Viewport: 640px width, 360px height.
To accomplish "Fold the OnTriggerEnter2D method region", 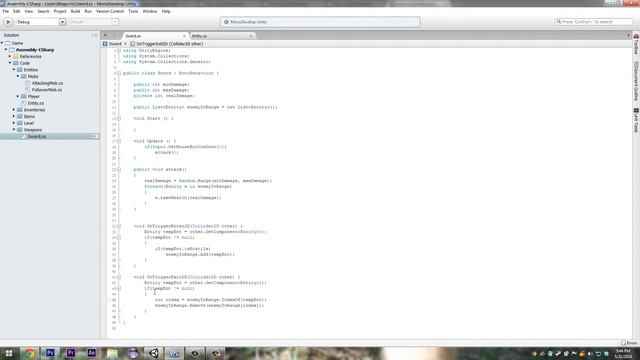I will (119, 226).
